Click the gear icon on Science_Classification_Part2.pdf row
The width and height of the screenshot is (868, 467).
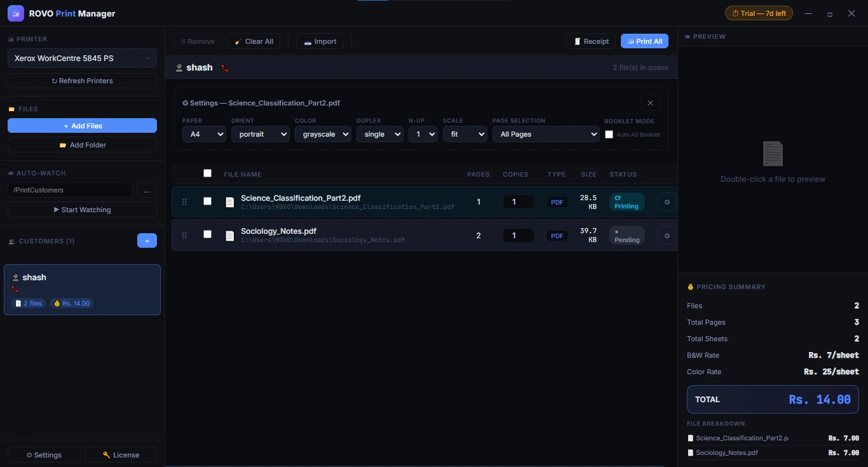667,202
